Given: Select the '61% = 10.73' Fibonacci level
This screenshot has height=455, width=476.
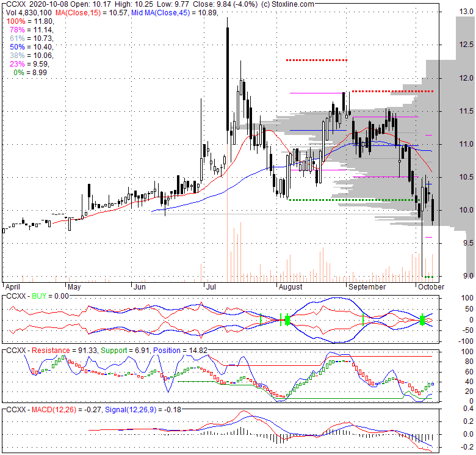Looking at the screenshot, I should [x=31, y=38].
